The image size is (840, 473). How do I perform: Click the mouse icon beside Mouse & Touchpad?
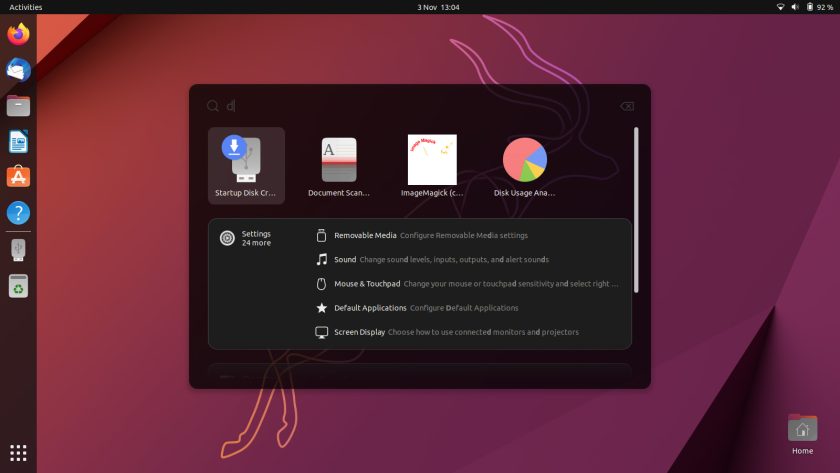321,283
